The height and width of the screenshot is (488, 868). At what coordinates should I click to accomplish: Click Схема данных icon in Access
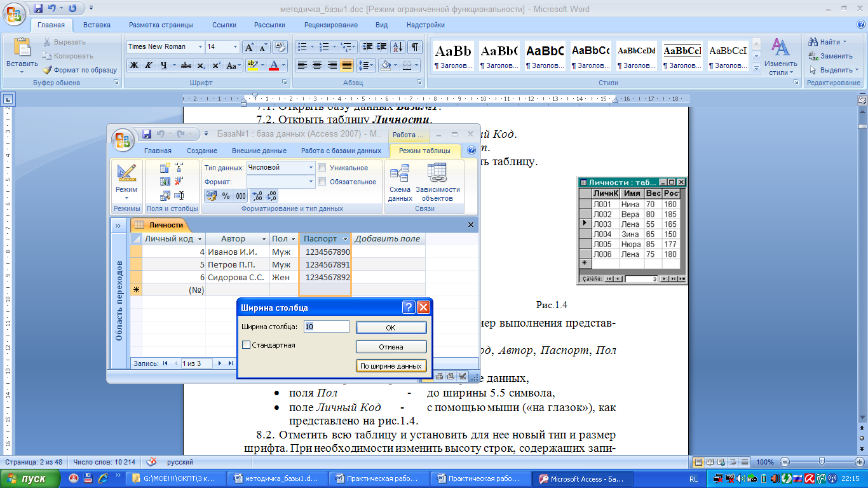click(400, 173)
